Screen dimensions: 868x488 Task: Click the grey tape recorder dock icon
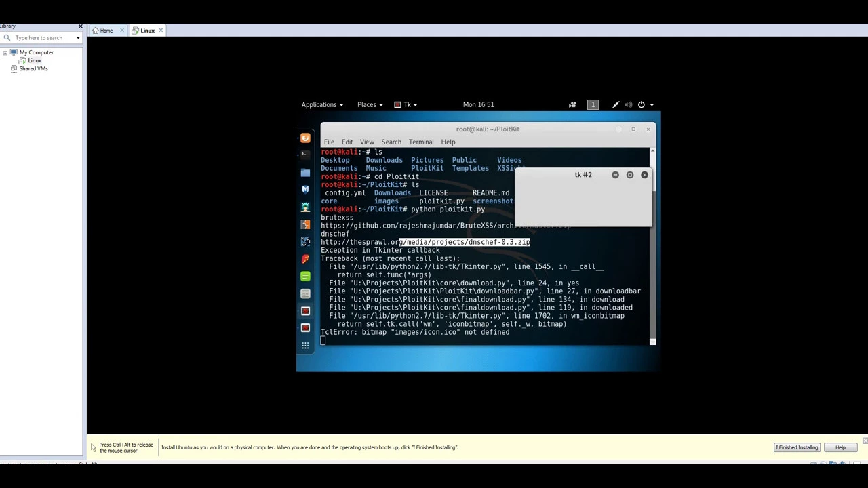(x=305, y=293)
